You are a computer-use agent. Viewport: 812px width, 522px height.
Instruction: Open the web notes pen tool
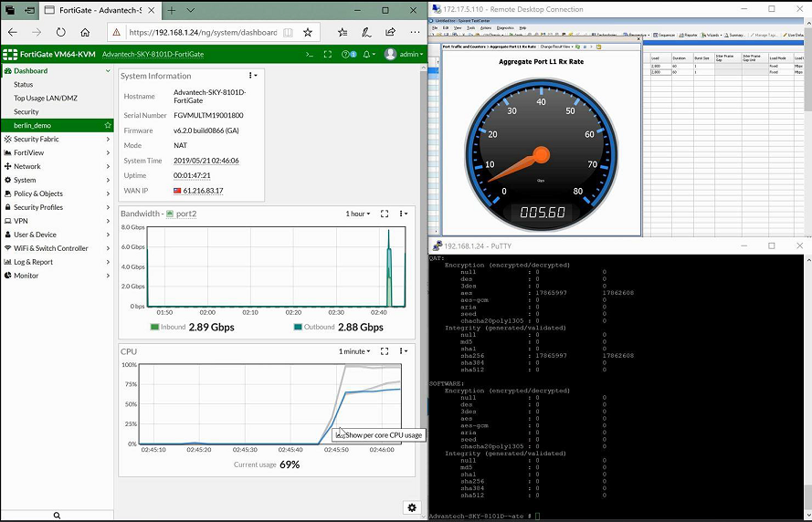click(366, 32)
